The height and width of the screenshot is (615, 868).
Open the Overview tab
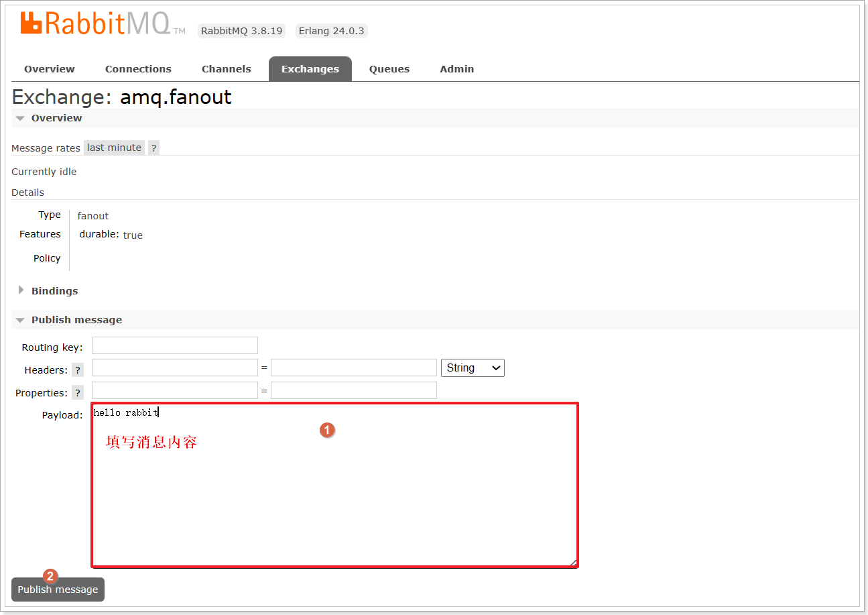pyautogui.click(x=50, y=69)
